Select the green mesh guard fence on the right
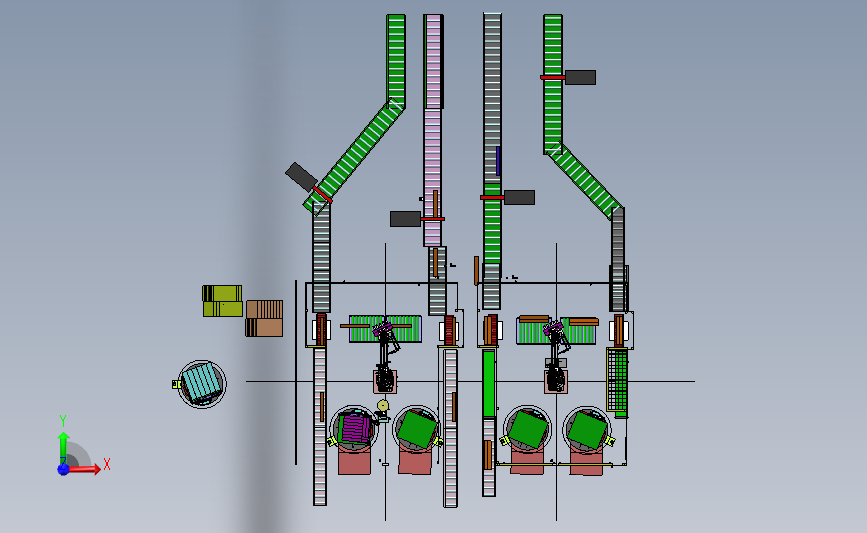The width and height of the screenshot is (867, 533). click(x=617, y=379)
